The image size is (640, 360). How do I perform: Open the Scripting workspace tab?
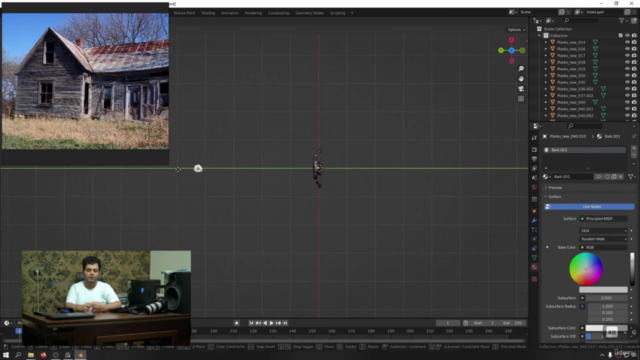point(338,13)
